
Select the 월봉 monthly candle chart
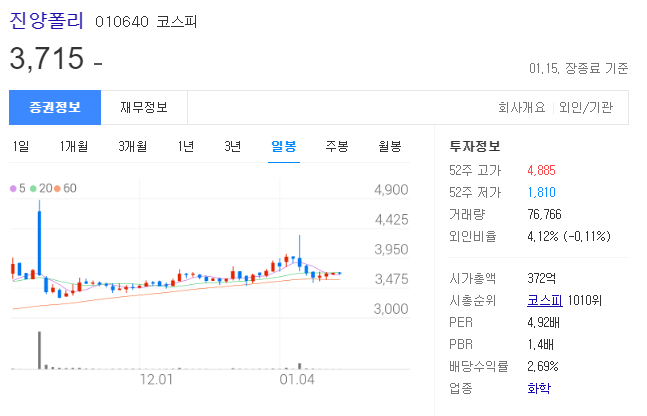pos(390,146)
